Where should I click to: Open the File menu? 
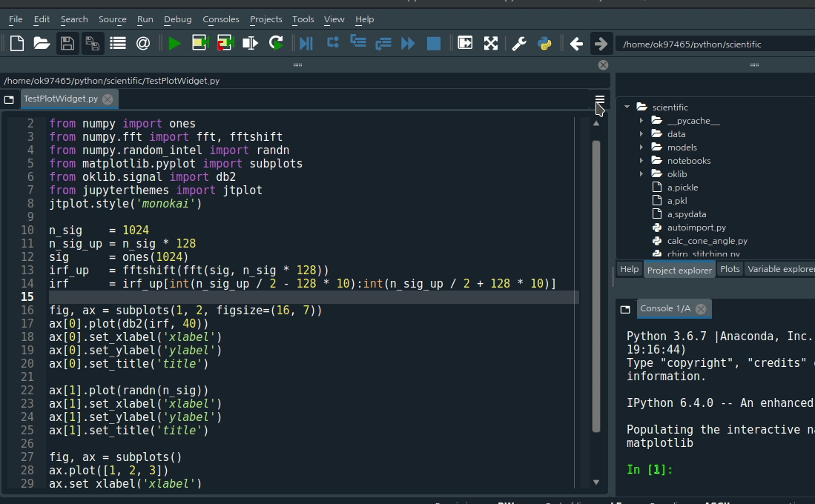[16, 19]
